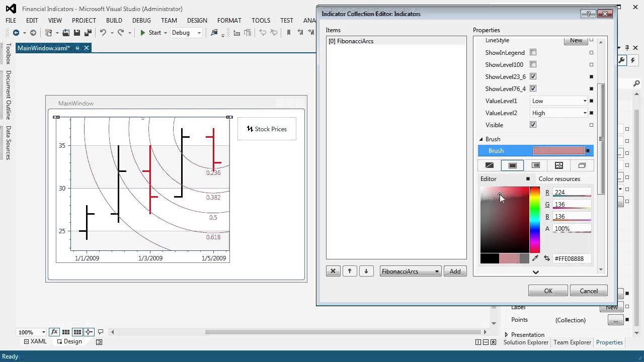Switch to the XAML view tab
Viewport: 644px width, 362px height.
[x=35, y=341]
